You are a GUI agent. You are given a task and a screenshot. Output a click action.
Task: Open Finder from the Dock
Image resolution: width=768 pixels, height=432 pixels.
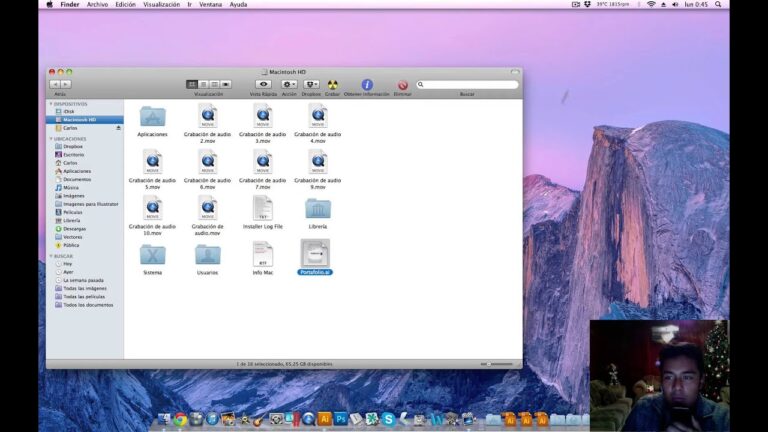[164, 419]
